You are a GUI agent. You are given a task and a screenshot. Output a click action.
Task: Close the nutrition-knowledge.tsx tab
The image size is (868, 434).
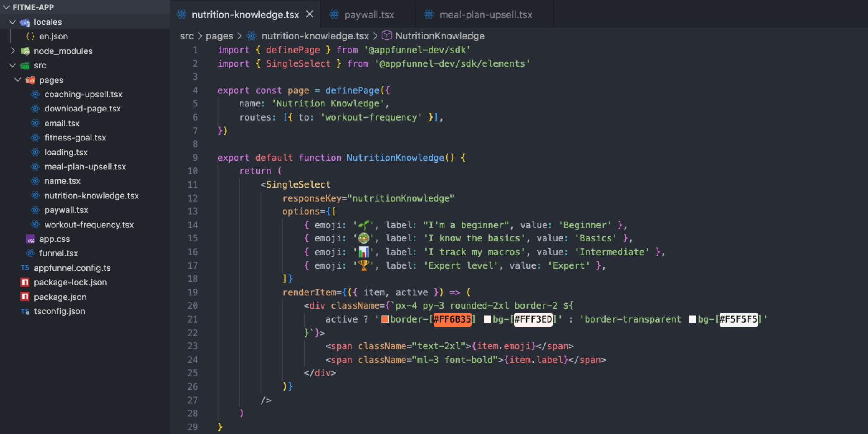(x=310, y=14)
